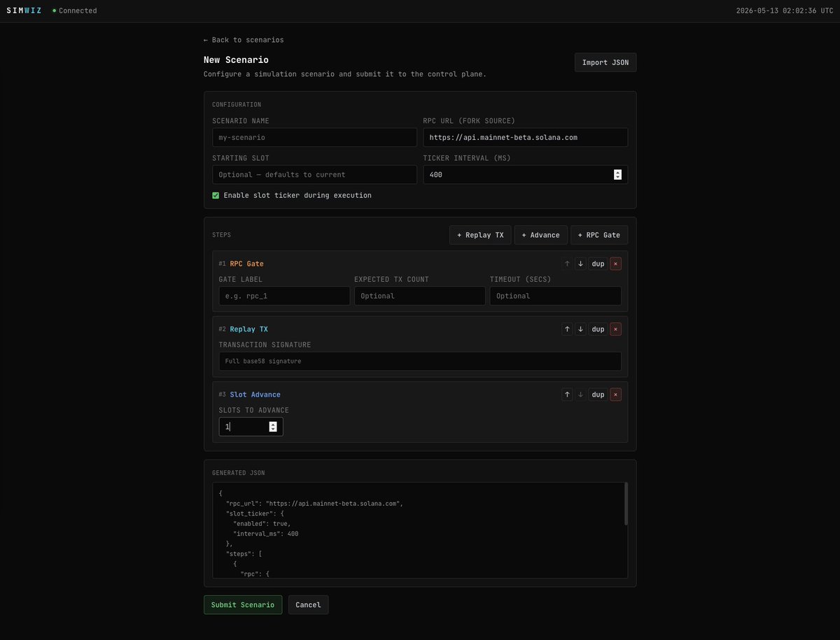Delete the RPC Gate step
Viewport: 840px width, 640px height.
point(615,264)
